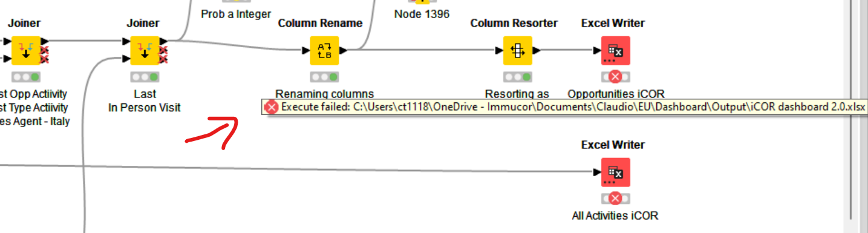
Task: Select the Column Resorter node icon
Action: [x=518, y=51]
